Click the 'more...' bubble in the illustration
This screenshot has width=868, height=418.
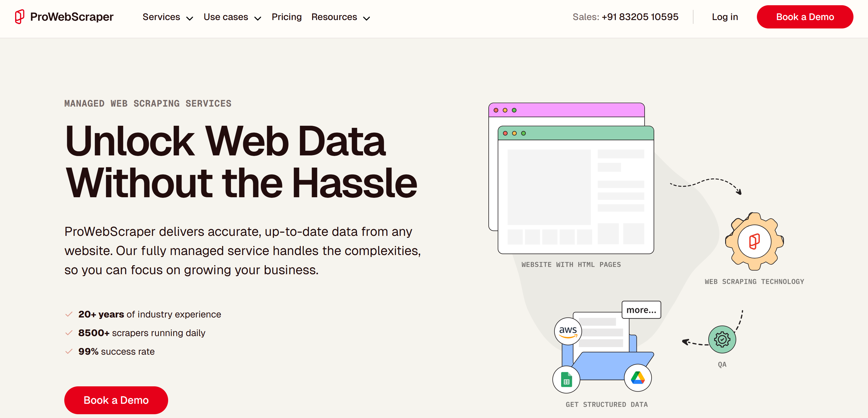(x=641, y=310)
